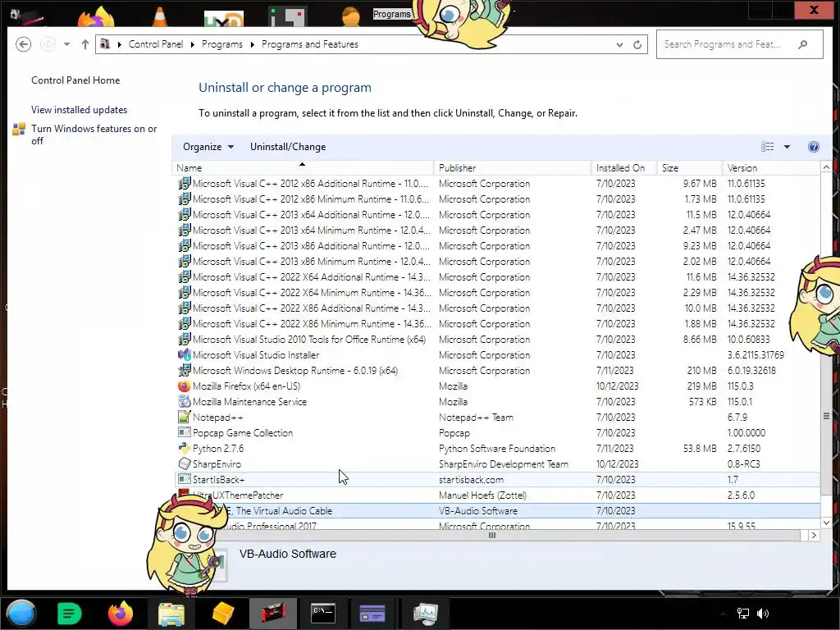Open the system monitor taskbar icon
Viewport: 840px width, 630px height.
(426, 614)
